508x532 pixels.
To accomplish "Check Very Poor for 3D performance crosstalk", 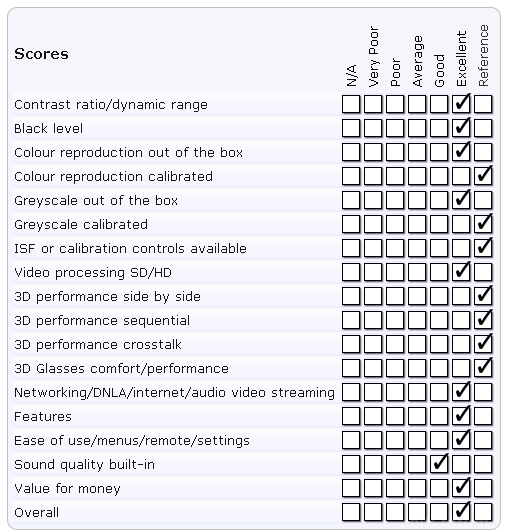I will click(373, 344).
